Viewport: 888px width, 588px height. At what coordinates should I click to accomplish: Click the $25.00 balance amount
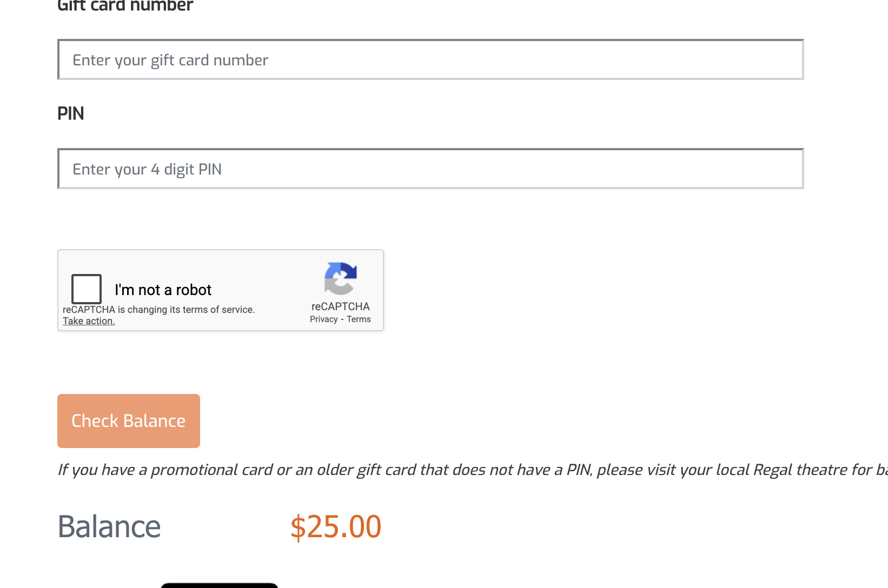(x=335, y=527)
